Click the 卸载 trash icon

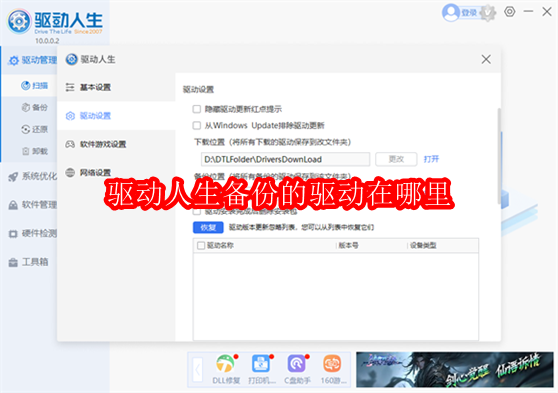pos(26,151)
